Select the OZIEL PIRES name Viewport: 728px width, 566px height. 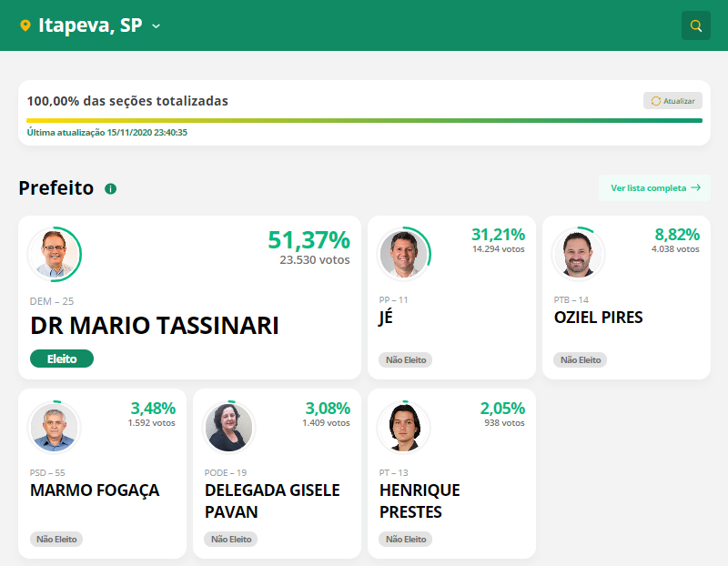(x=598, y=318)
